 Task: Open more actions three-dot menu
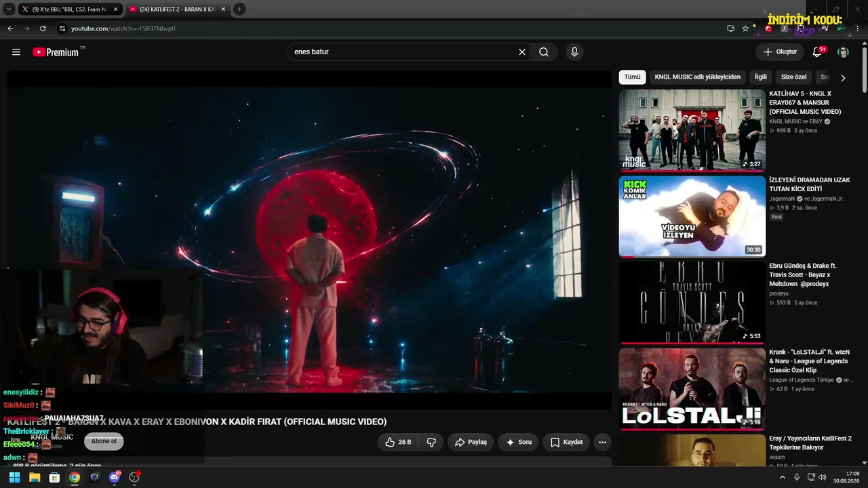pos(602,443)
